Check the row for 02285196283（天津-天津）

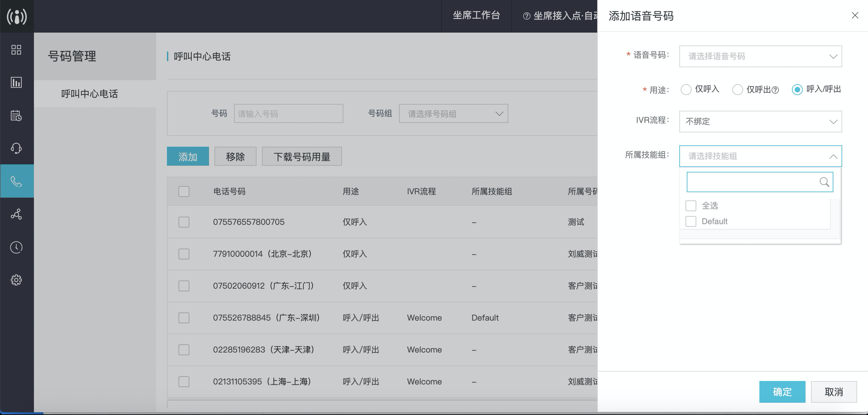(x=184, y=350)
